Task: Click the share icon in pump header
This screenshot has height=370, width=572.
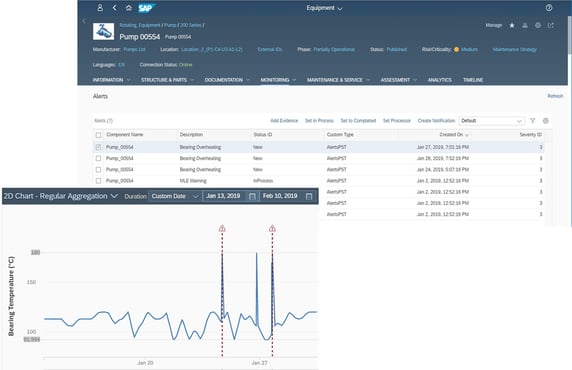Action: point(551,25)
